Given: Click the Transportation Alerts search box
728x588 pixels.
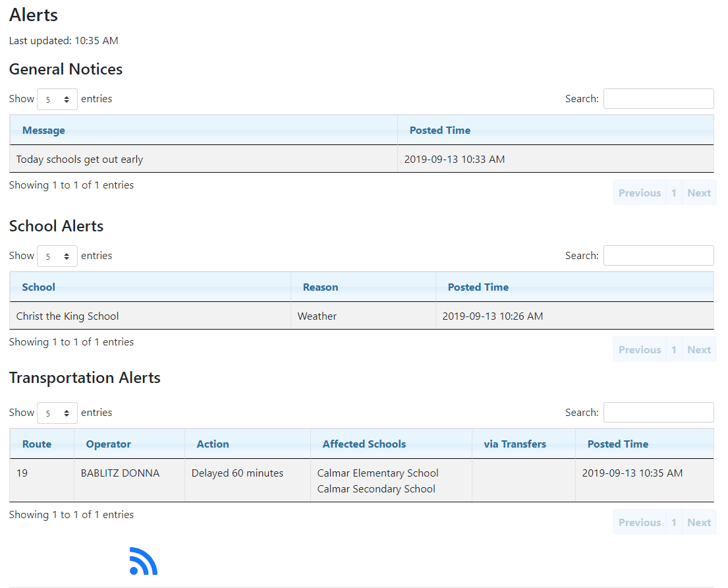Looking at the screenshot, I should pyautogui.click(x=658, y=412).
